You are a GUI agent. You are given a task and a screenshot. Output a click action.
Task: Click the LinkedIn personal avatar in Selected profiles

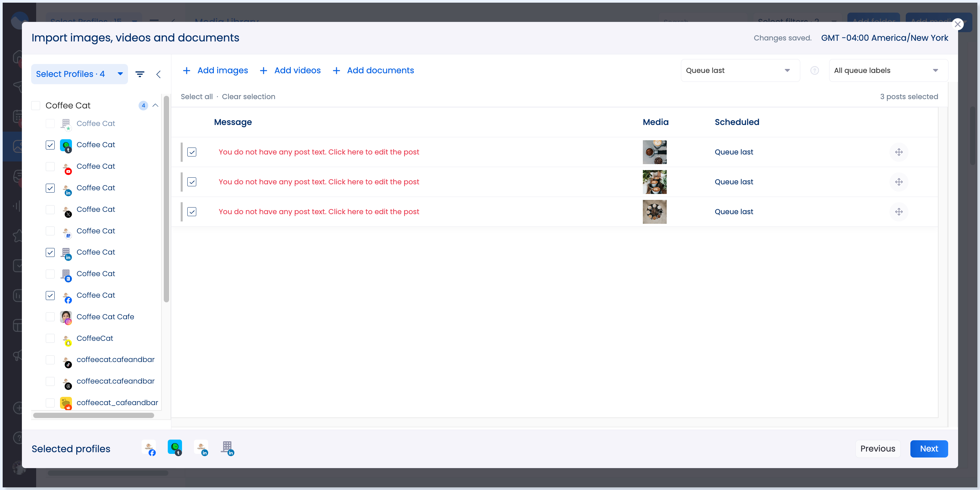tap(201, 448)
